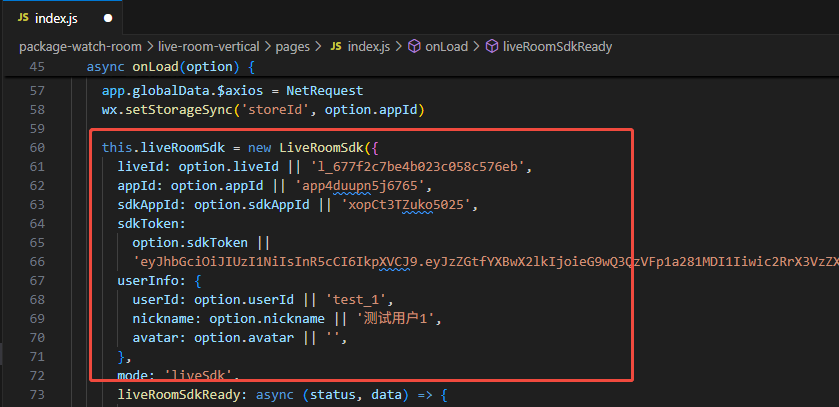
Task: Select the liveRoomSdkReady breadcrumb item
Action: (557, 46)
